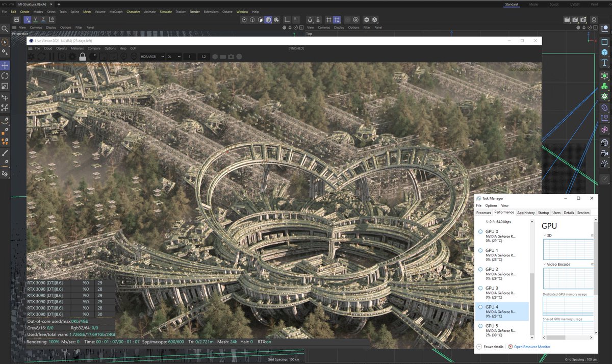Select GPU 0 in Task Manager list
The height and width of the screenshot is (364, 612).
coord(502,236)
